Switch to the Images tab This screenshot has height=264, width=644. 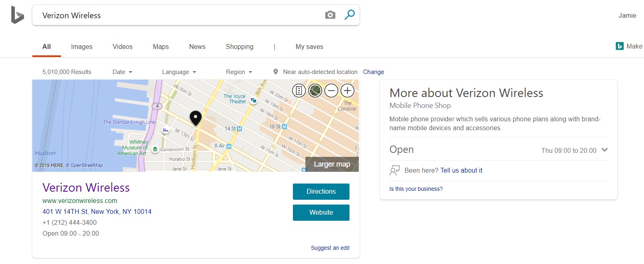coord(82,46)
